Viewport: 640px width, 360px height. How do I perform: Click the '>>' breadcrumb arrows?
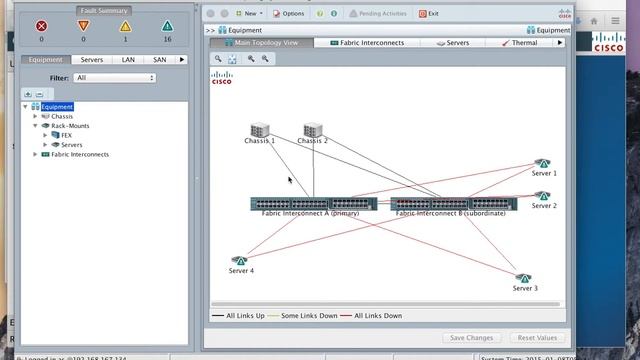tap(210, 30)
